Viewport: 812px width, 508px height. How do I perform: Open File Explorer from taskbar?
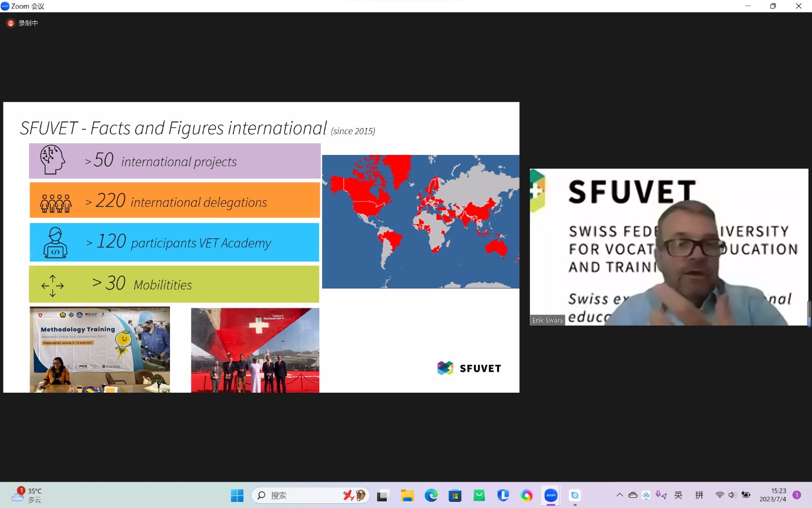(x=407, y=495)
